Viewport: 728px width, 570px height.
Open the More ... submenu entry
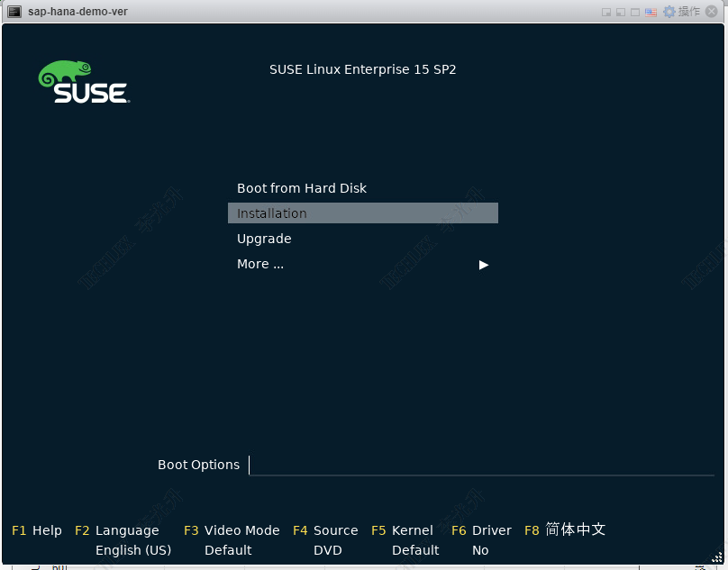click(x=260, y=264)
